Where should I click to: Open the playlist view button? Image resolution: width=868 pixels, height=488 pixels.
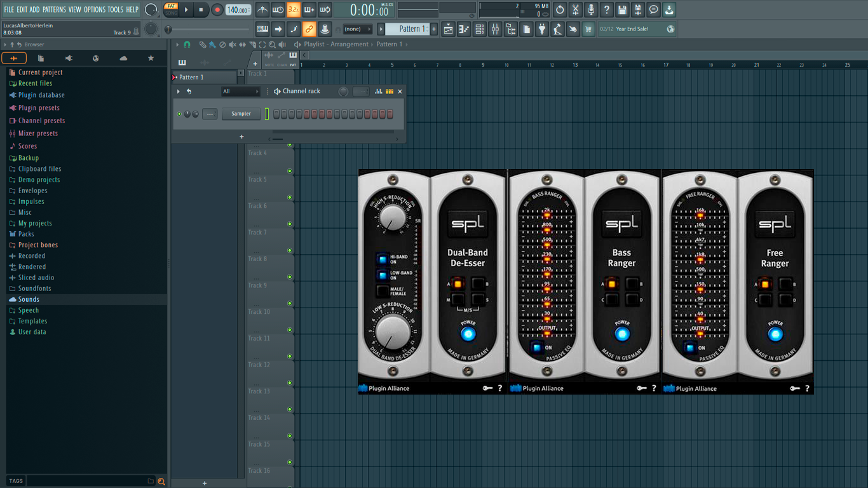tap(449, 29)
